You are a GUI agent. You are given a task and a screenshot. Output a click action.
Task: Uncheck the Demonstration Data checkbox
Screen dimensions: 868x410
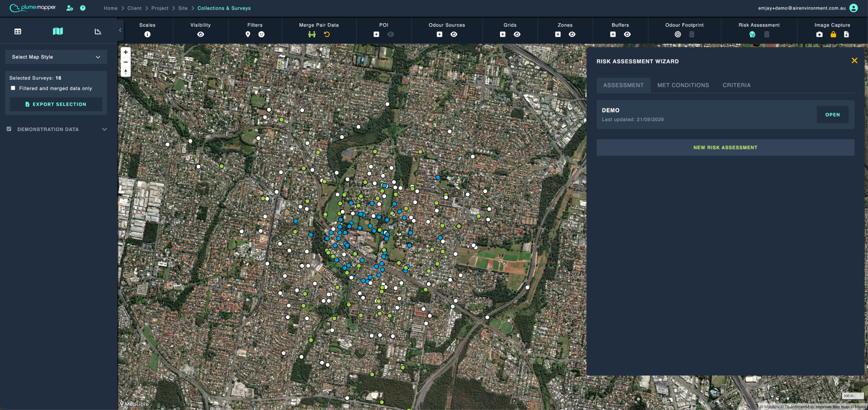(9, 129)
